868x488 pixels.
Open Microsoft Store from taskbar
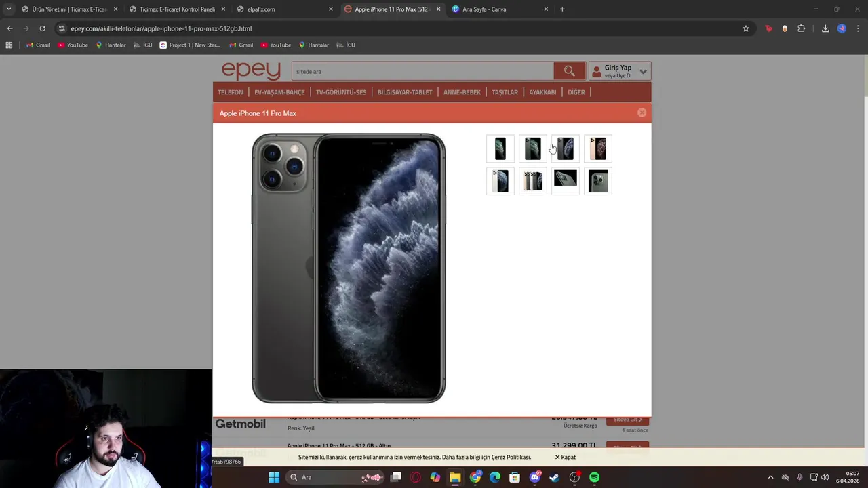[x=515, y=477]
